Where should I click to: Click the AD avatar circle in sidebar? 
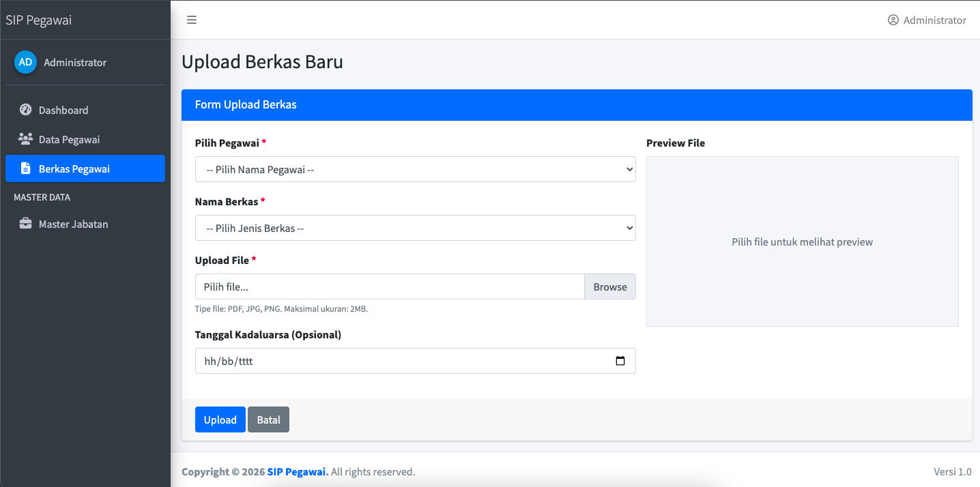pyautogui.click(x=25, y=62)
